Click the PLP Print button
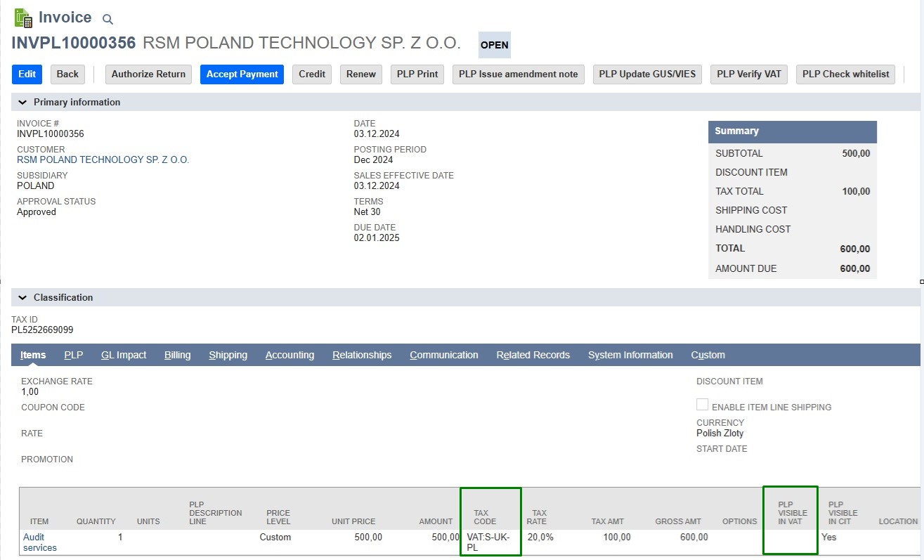The height and width of the screenshot is (560, 924). 417,74
